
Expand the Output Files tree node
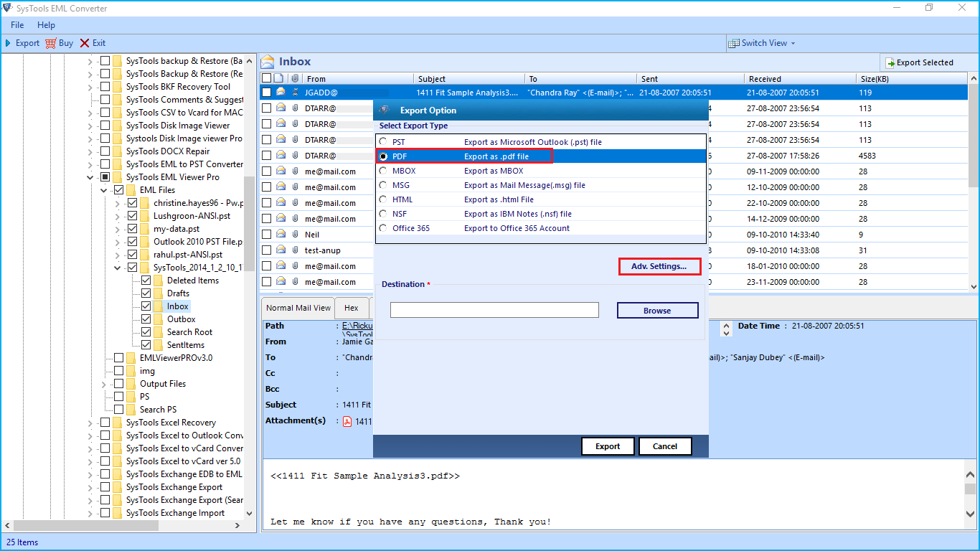coord(104,384)
